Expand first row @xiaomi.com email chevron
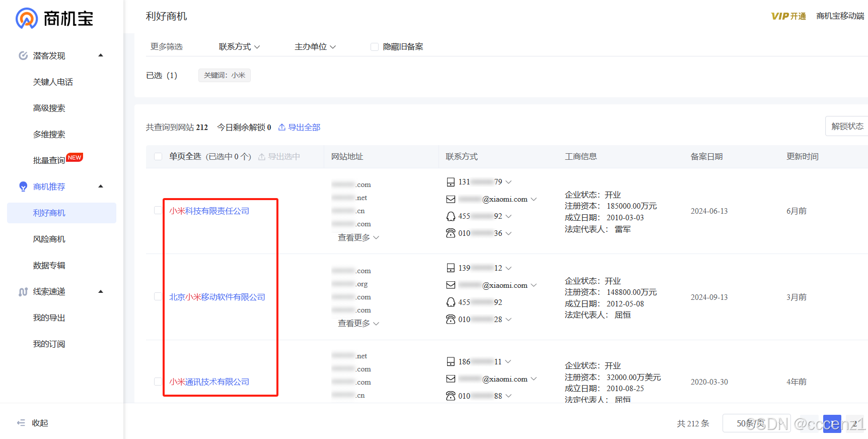The height and width of the screenshot is (439, 868). [534, 200]
